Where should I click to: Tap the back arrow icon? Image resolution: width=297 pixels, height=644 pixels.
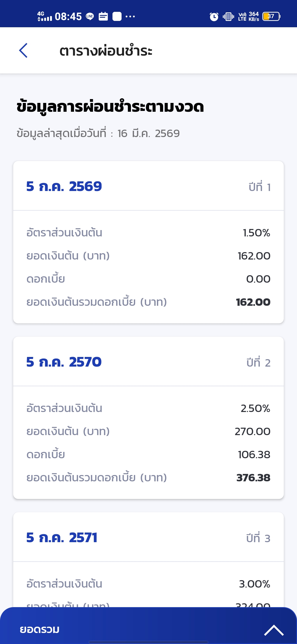23,50
